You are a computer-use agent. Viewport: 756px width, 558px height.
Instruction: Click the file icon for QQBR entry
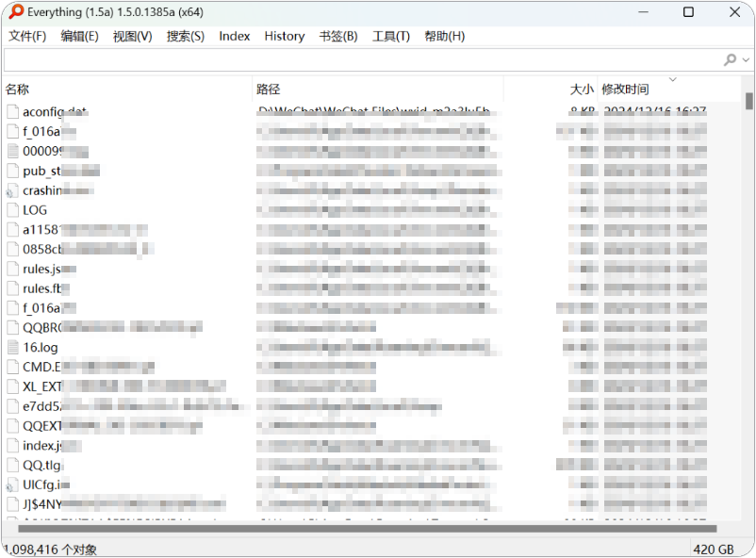pyautogui.click(x=13, y=327)
